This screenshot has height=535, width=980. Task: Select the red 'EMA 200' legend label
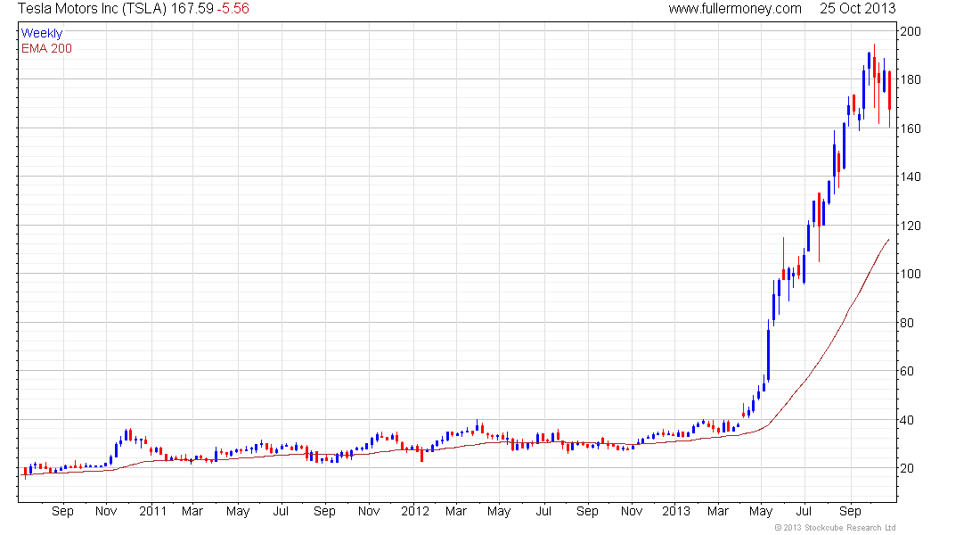coord(47,48)
